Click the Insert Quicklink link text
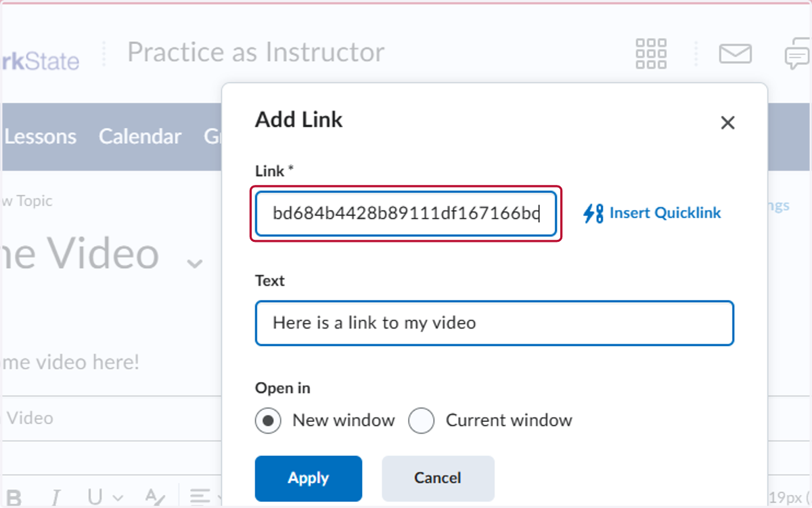812x508 pixels. click(665, 213)
